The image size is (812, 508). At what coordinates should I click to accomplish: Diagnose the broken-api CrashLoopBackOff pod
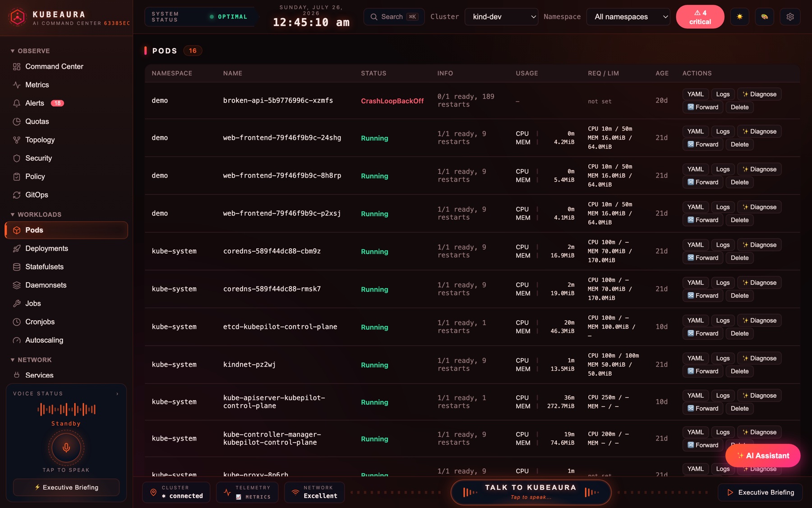(759, 94)
